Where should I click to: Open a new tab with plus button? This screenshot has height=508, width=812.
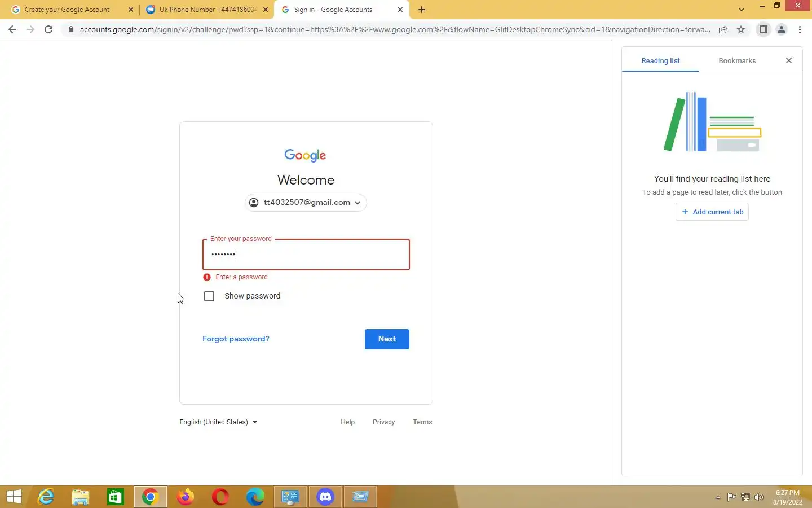422,10
